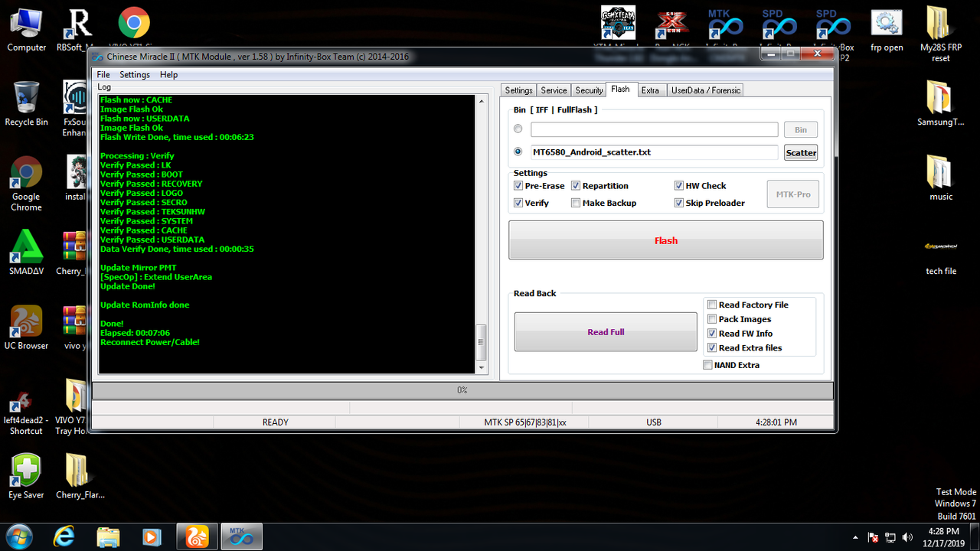Disable the Verify checkbox
980x551 pixels.
[x=519, y=203]
